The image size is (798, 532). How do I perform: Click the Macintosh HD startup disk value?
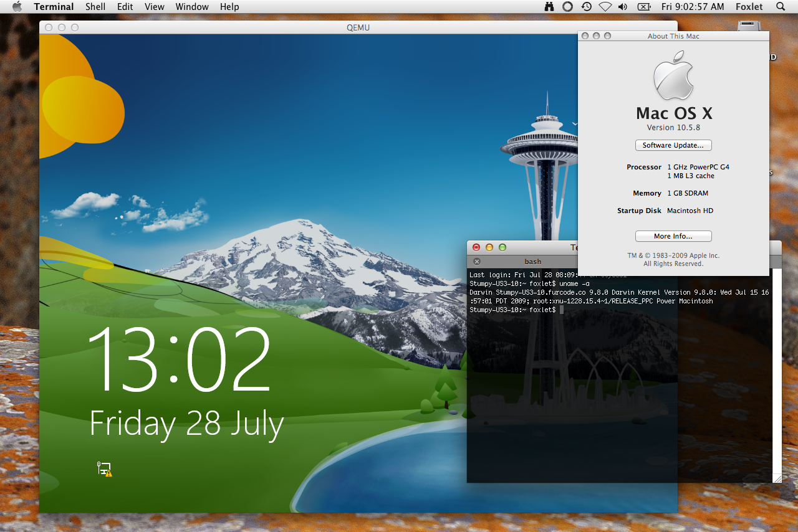[690, 211]
